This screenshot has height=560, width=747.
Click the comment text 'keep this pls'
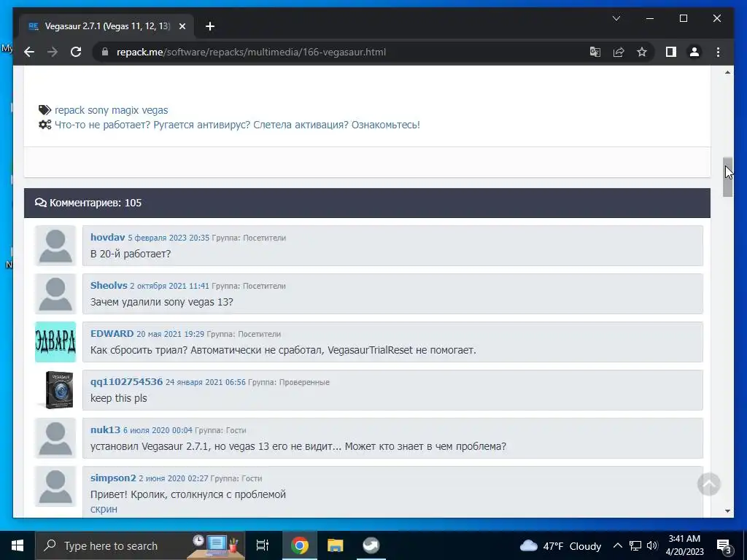[119, 398]
